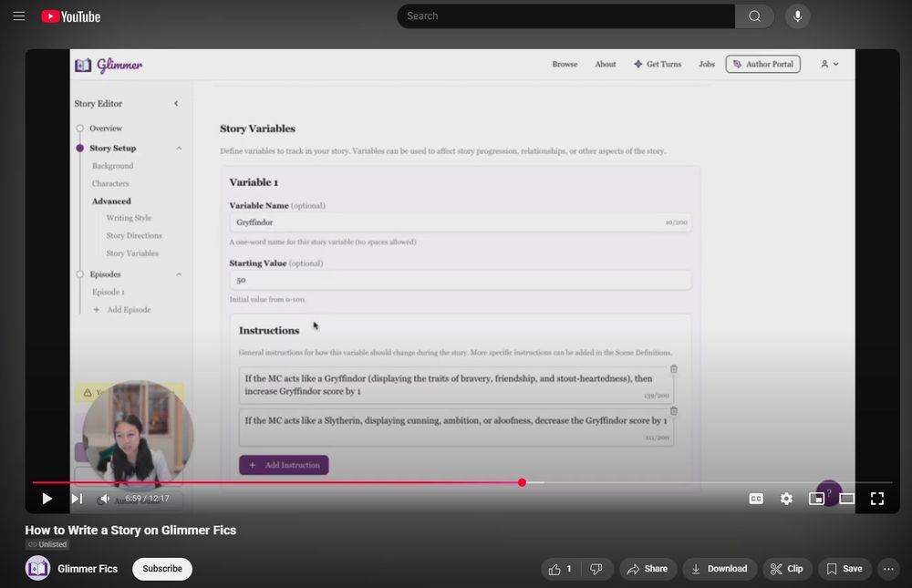
Task: Edit the 'acts like a Slytherin' instruction text
Action: coord(456,428)
